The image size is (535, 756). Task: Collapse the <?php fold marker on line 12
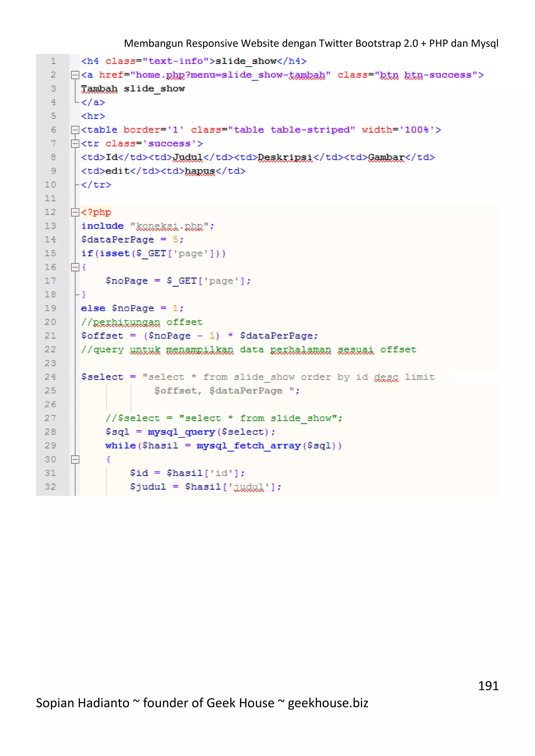[75, 212]
